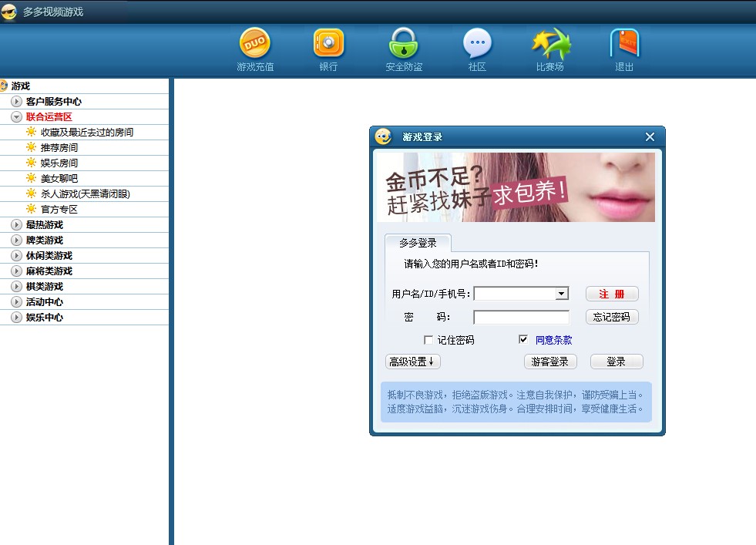Image resolution: width=756 pixels, height=545 pixels.
Task: Open the 银行 bank safe icon
Action: (328, 43)
